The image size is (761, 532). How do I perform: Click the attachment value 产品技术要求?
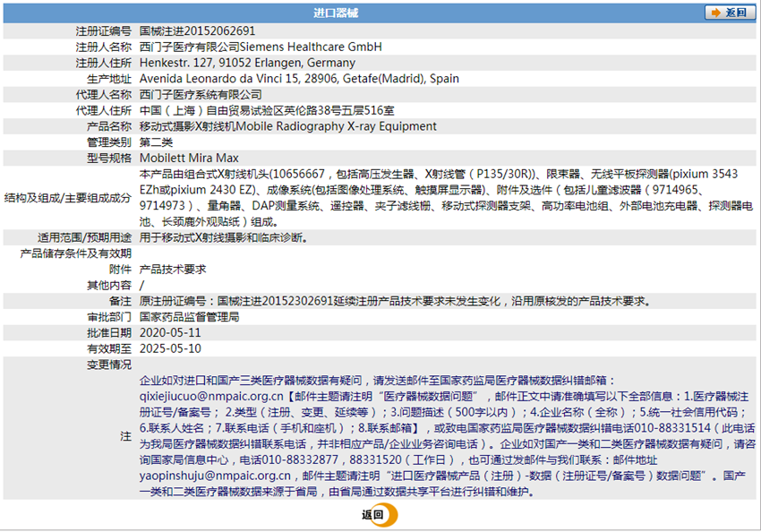point(173,270)
